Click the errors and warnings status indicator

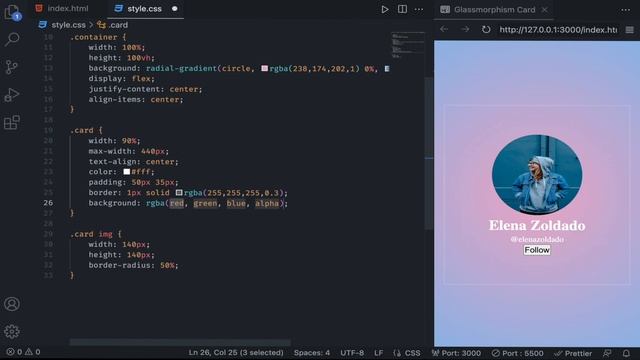pyautogui.click(x=23, y=352)
